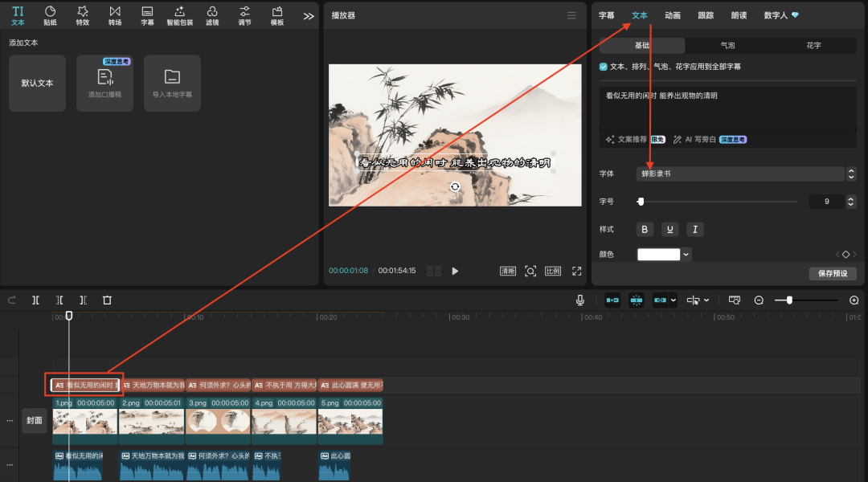
Task: Click the 保存预设 button
Action: tap(833, 274)
